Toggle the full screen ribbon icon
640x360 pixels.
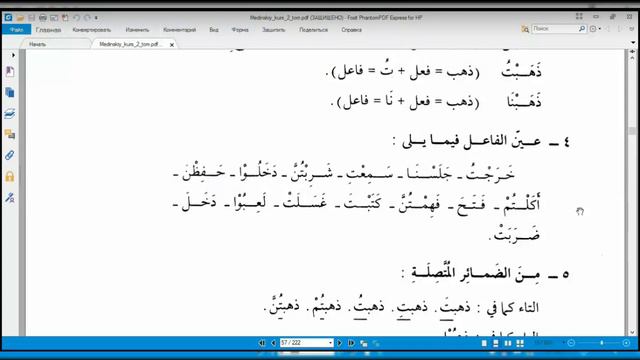[x=579, y=17]
